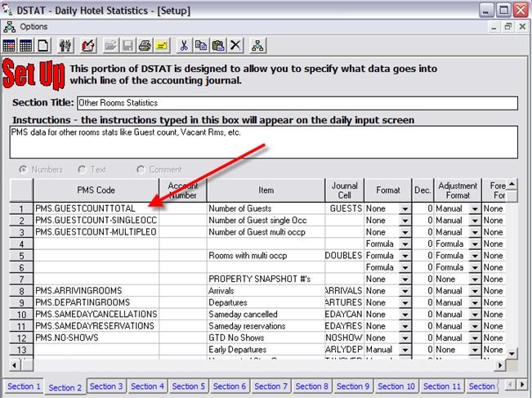Minimize the inner Setup window
The width and height of the screenshot is (532, 398).
coord(494,26)
